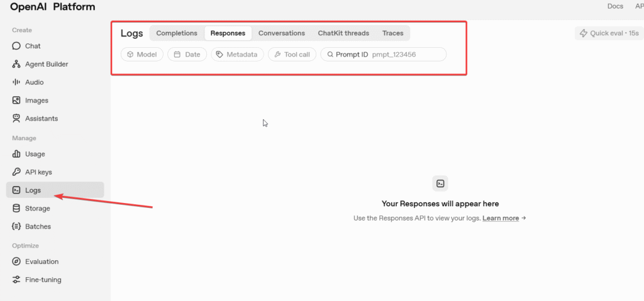Click the Batches icon in sidebar
Image resolution: width=644 pixels, height=301 pixels.
pyautogui.click(x=16, y=227)
